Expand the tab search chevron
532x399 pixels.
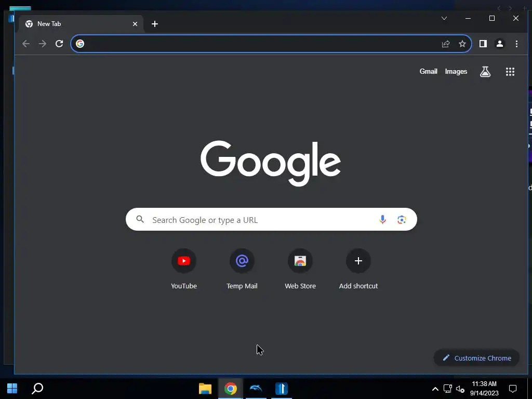(x=444, y=18)
